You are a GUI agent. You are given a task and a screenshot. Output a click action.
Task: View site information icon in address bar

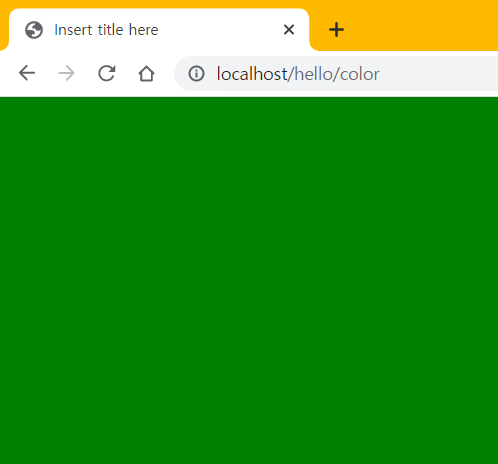[x=196, y=73]
